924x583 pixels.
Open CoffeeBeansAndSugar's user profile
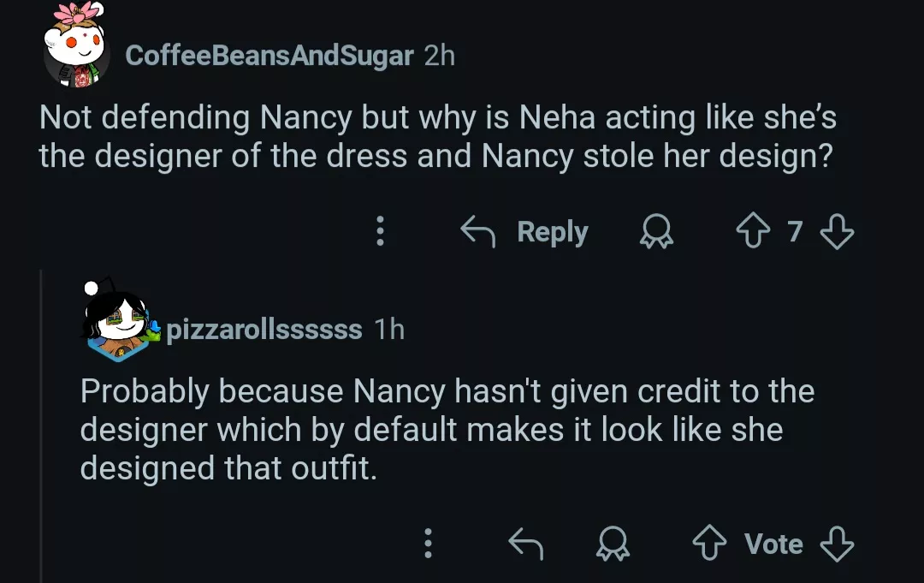point(270,56)
